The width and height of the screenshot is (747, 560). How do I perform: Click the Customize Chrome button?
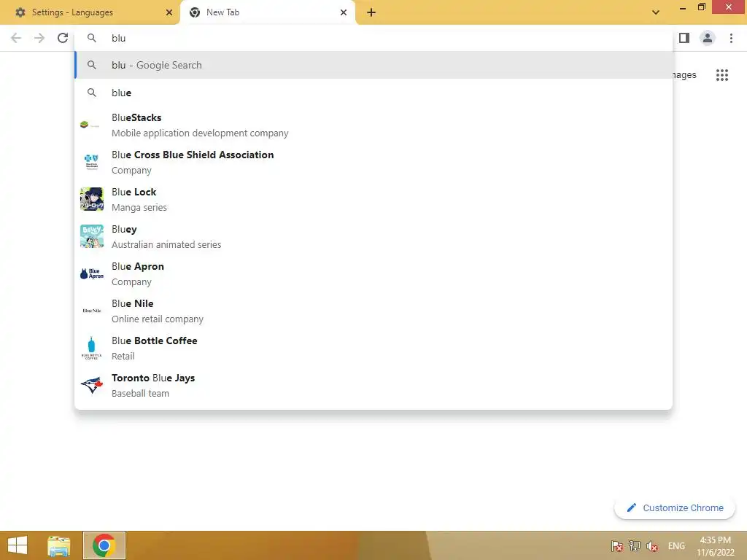pyautogui.click(x=675, y=508)
